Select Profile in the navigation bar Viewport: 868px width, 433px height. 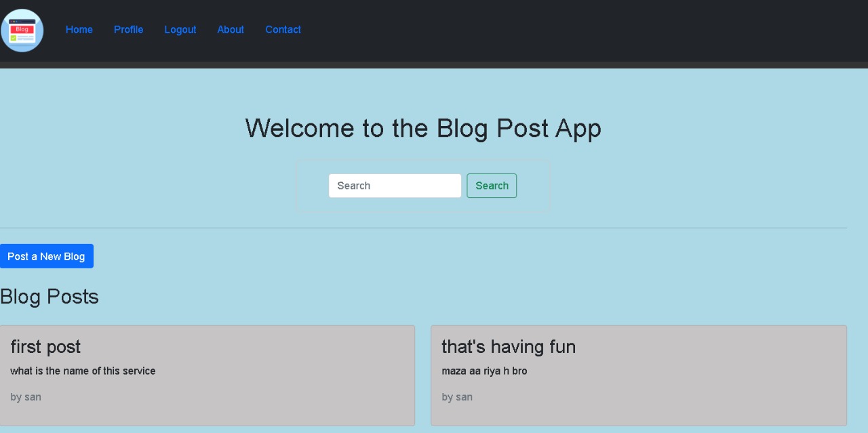pyautogui.click(x=128, y=29)
